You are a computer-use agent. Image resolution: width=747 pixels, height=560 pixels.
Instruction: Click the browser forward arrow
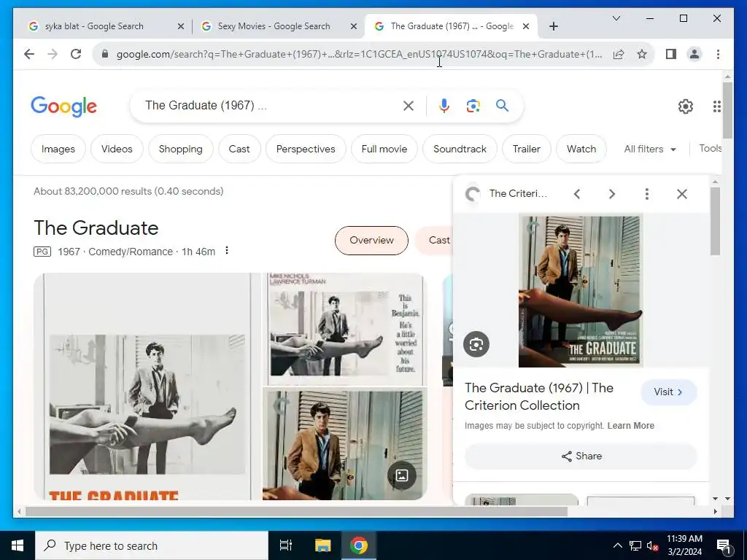click(x=53, y=54)
